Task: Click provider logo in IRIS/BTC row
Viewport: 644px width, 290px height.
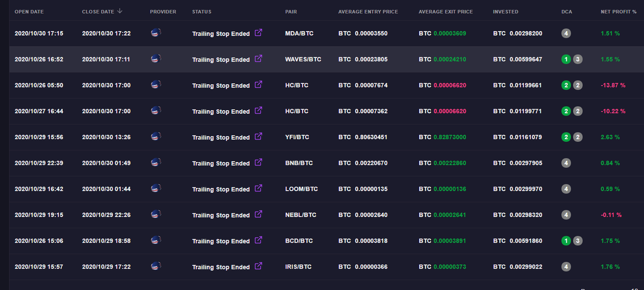Action: click(x=156, y=266)
